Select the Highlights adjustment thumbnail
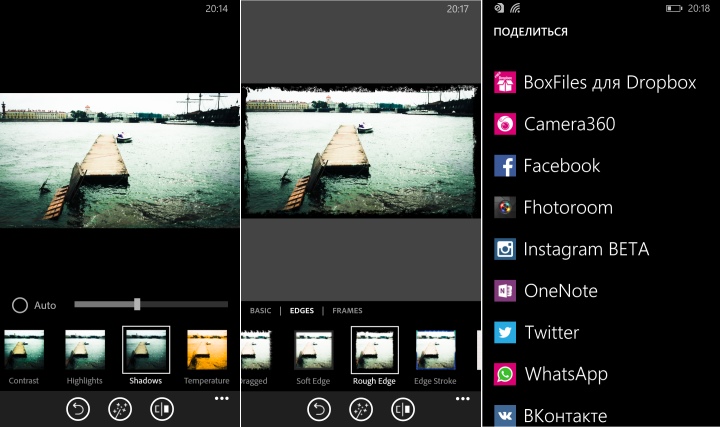 (x=85, y=350)
